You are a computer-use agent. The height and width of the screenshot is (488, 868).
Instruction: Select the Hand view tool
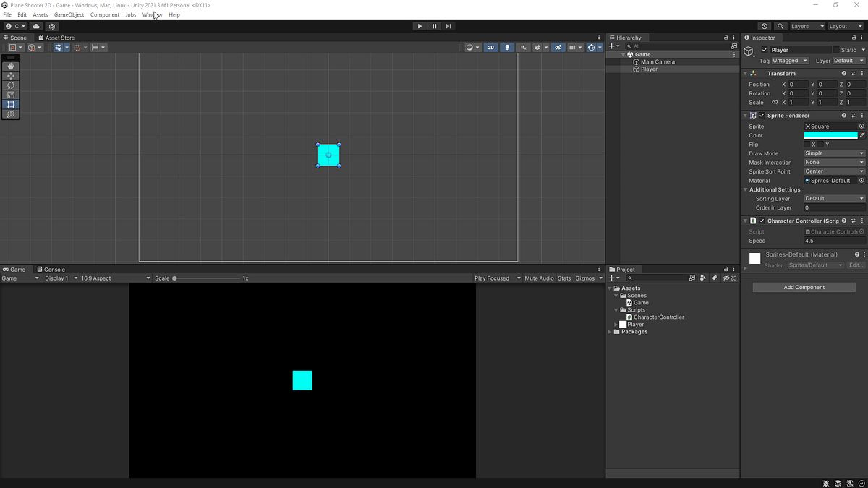(x=11, y=66)
